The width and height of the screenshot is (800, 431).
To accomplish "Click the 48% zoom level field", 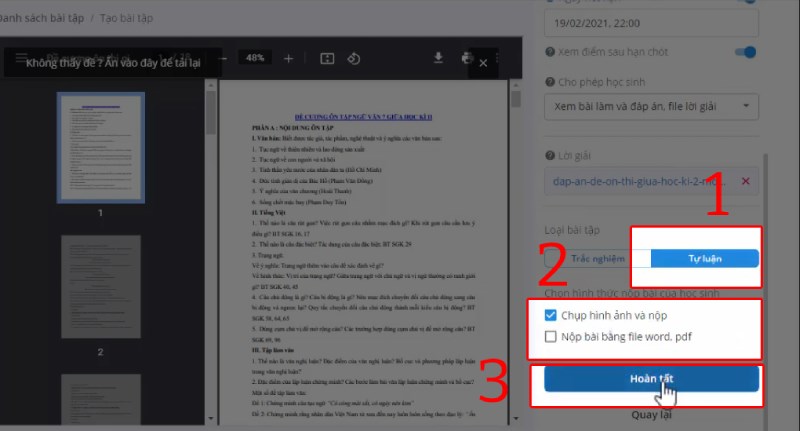I will 255,58.
